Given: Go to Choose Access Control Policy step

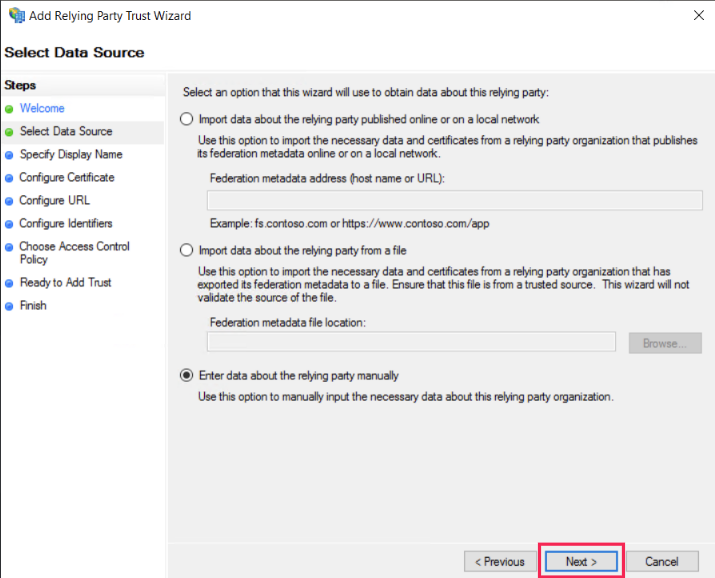Looking at the screenshot, I should click(74, 253).
